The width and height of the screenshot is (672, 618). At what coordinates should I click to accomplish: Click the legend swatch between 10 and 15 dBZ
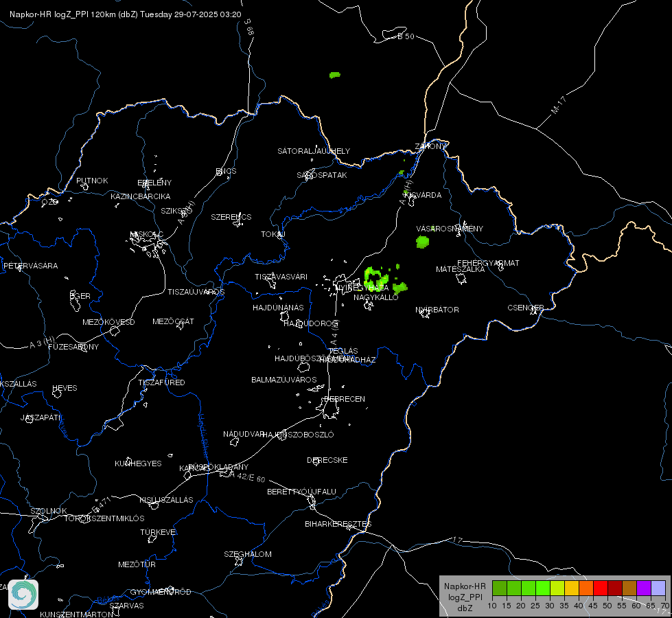pyautogui.click(x=499, y=588)
